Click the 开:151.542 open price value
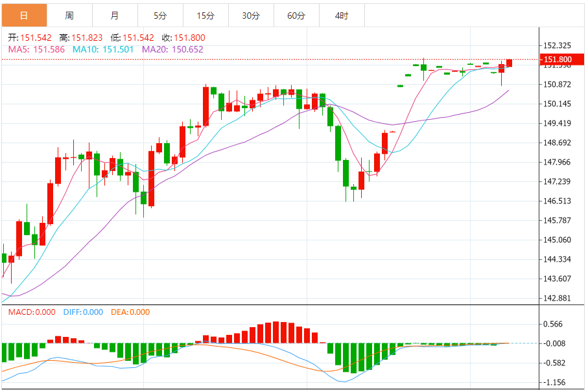This screenshot has width=588, height=390. click(x=30, y=38)
